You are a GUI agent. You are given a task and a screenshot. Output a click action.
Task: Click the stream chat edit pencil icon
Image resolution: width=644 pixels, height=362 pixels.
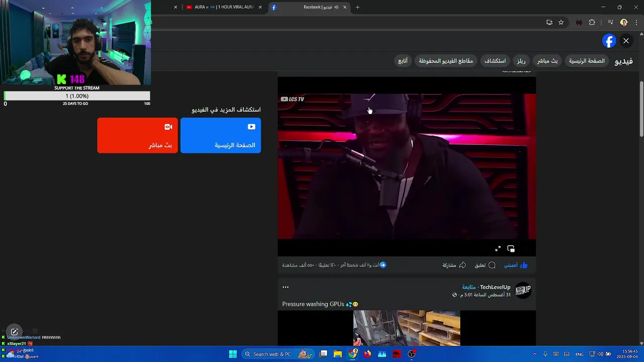click(14, 332)
